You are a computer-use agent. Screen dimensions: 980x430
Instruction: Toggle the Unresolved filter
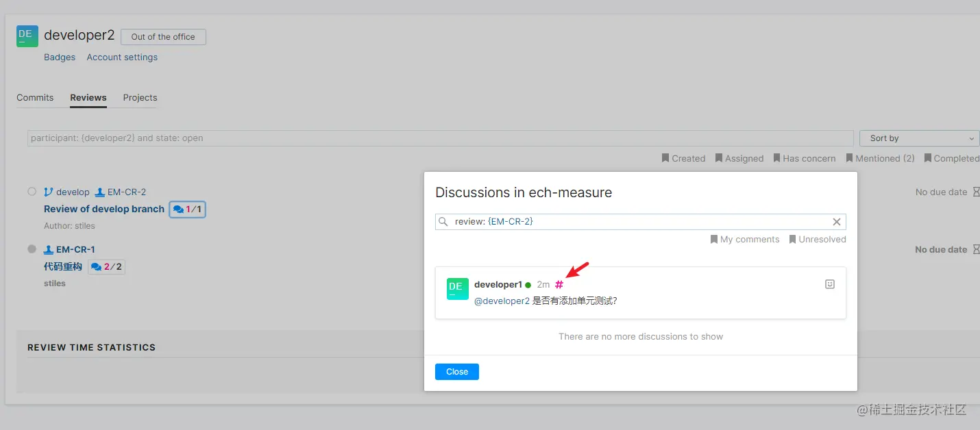pos(818,240)
